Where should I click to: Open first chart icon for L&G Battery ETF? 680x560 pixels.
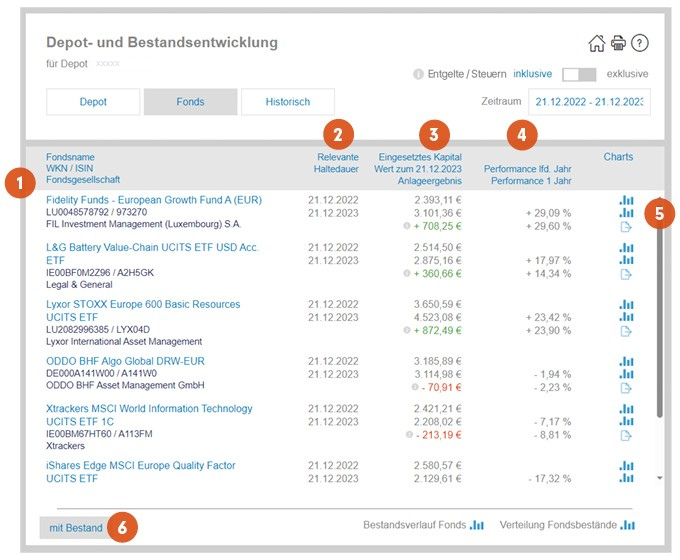[x=626, y=247]
